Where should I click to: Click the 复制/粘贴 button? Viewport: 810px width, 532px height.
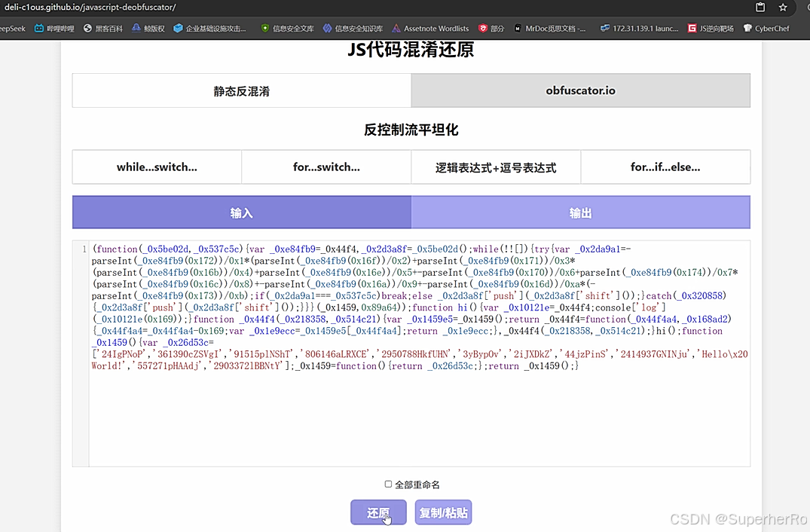pos(443,512)
